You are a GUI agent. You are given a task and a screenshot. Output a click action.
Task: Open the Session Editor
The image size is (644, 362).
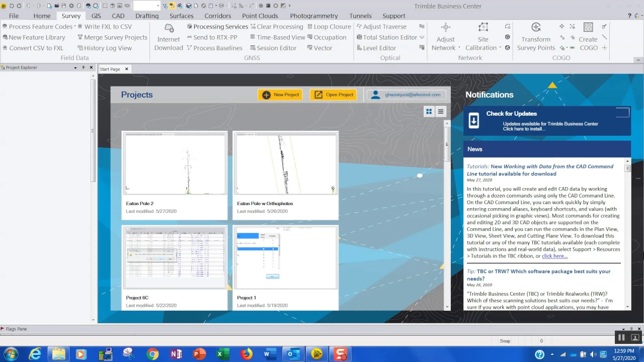tap(273, 48)
